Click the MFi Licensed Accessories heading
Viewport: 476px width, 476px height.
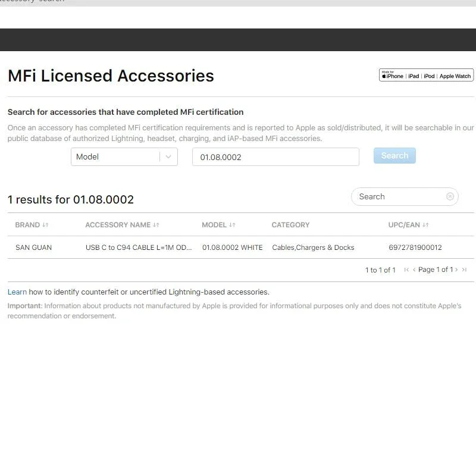point(111,76)
